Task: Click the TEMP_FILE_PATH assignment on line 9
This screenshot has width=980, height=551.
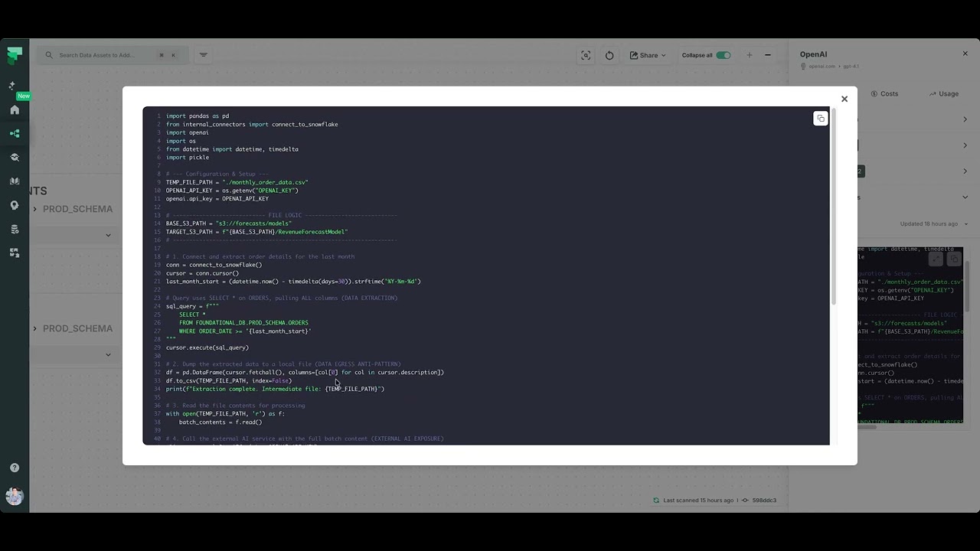Action: coord(237,182)
